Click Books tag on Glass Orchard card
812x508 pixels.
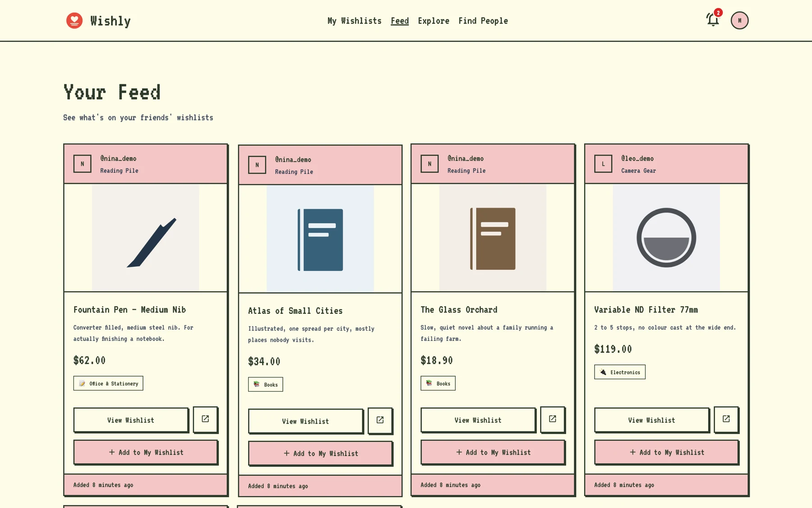pyautogui.click(x=438, y=383)
